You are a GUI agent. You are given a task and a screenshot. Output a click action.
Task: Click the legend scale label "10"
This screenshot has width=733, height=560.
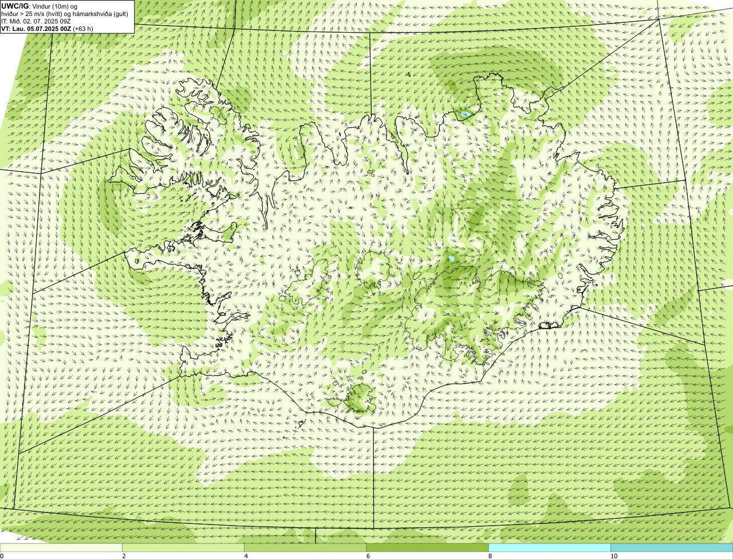tap(614, 556)
